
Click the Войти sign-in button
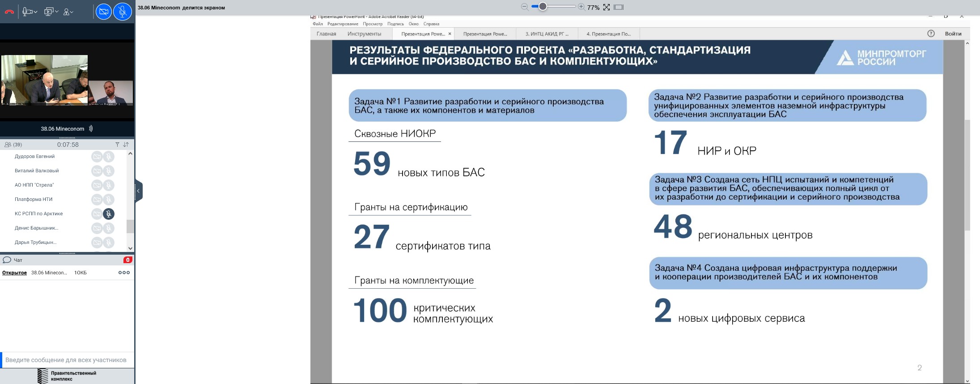(x=953, y=34)
